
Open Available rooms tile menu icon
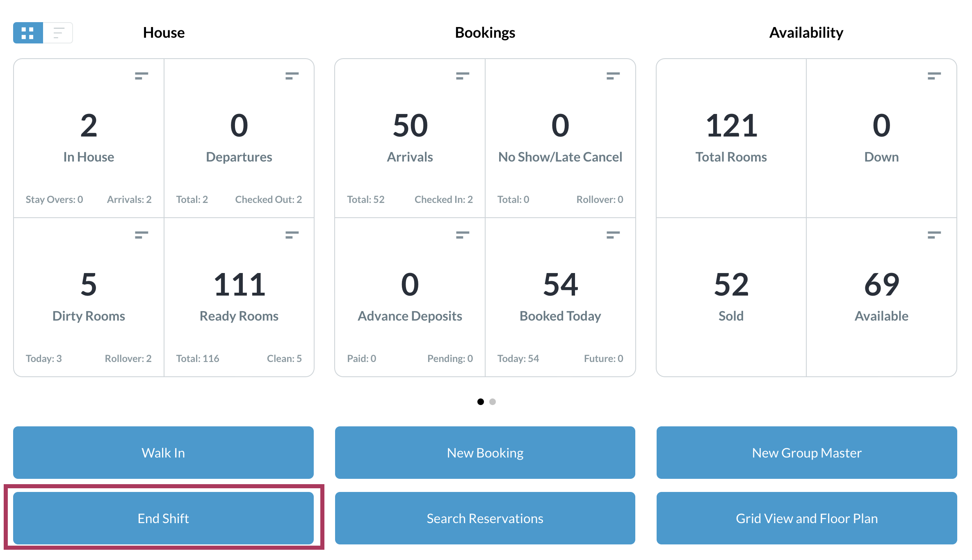tap(934, 235)
